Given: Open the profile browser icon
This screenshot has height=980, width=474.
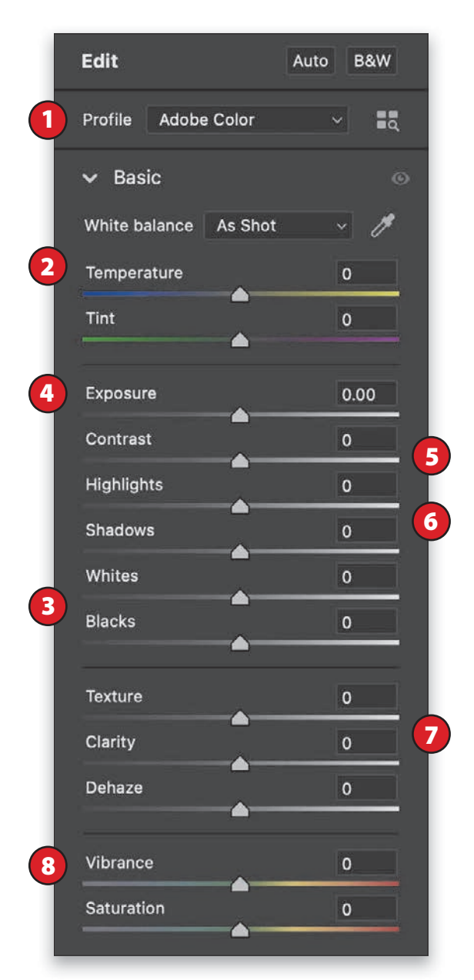Looking at the screenshot, I should click(387, 120).
